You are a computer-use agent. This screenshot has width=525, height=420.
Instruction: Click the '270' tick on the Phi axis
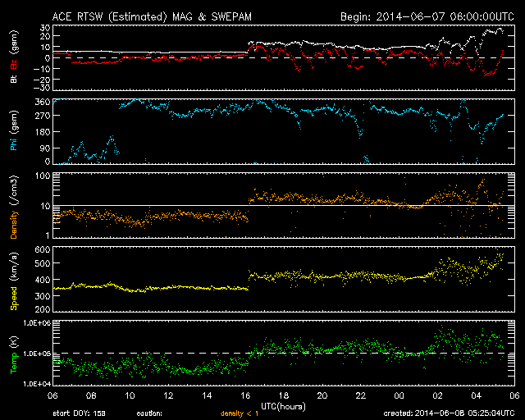click(x=43, y=116)
